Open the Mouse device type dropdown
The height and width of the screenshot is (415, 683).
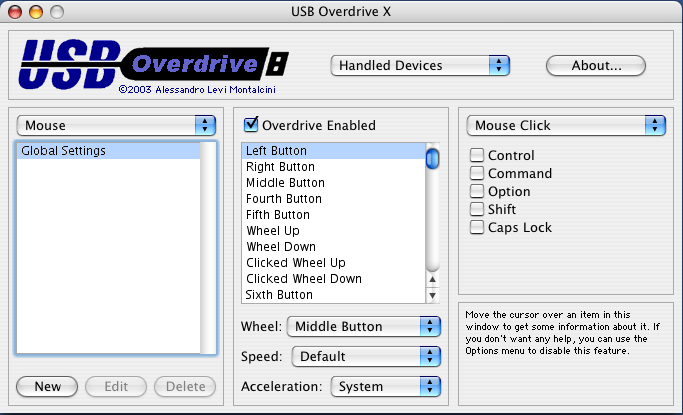(x=116, y=125)
